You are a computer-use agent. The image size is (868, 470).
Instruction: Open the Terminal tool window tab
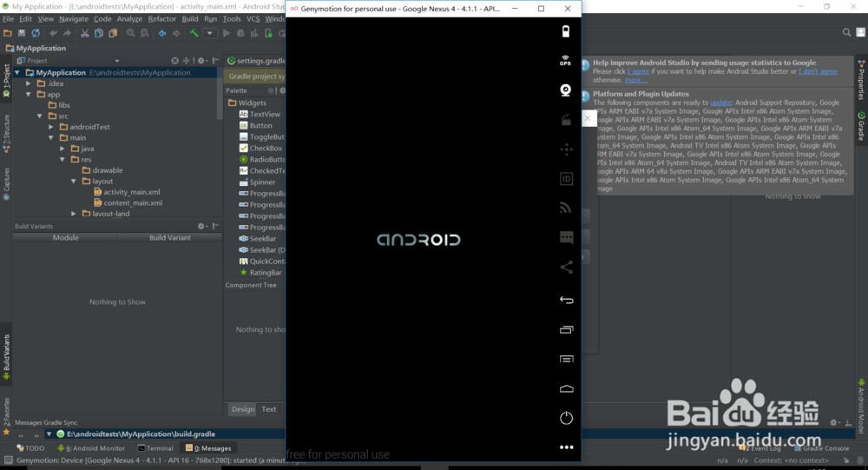(x=155, y=448)
